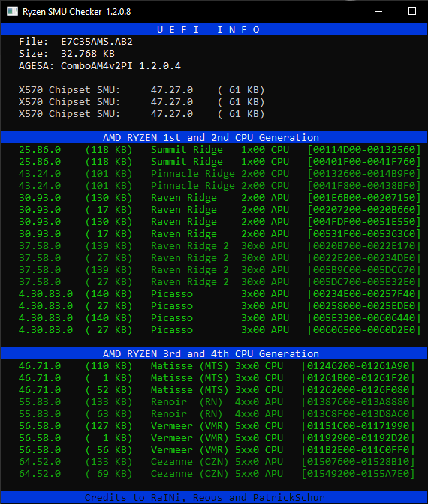This screenshot has height=504, width=428.
Task: Click the window title 'Ryzen SMU Checker 1.2.0.8'
Action: click(77, 12)
